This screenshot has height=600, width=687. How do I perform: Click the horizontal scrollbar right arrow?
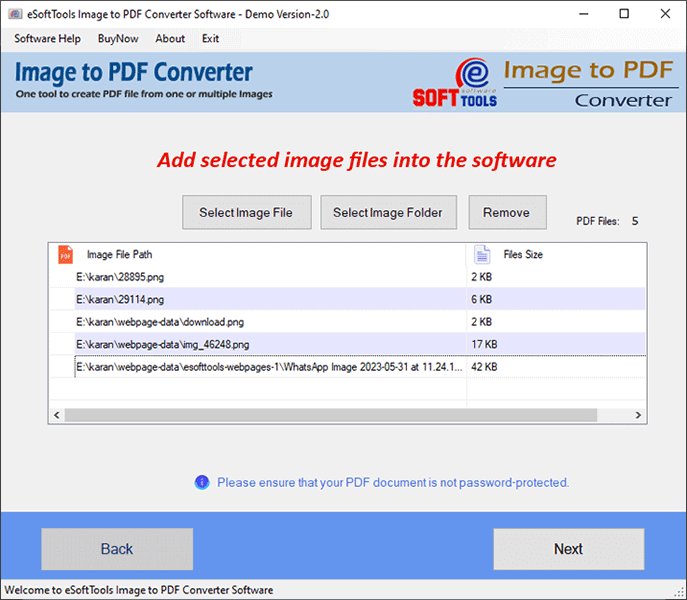point(638,415)
